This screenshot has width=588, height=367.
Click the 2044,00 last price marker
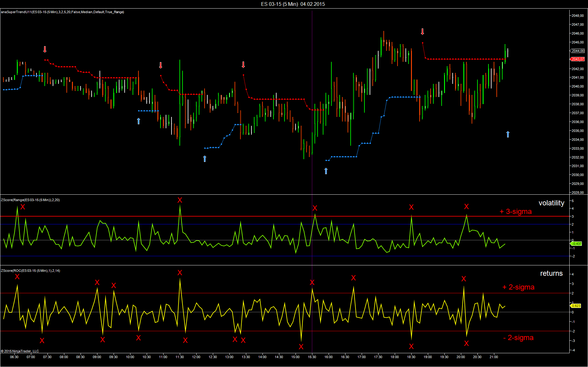click(x=577, y=51)
